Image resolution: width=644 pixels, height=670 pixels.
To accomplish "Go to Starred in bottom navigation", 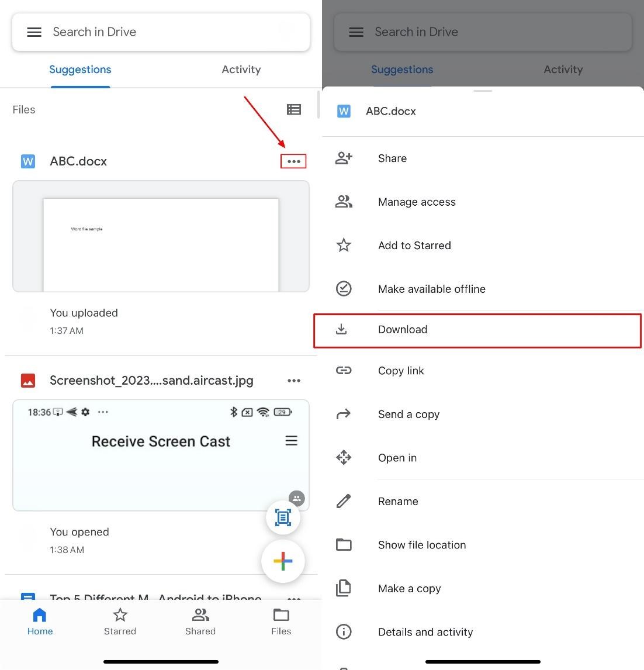I will coord(120,621).
